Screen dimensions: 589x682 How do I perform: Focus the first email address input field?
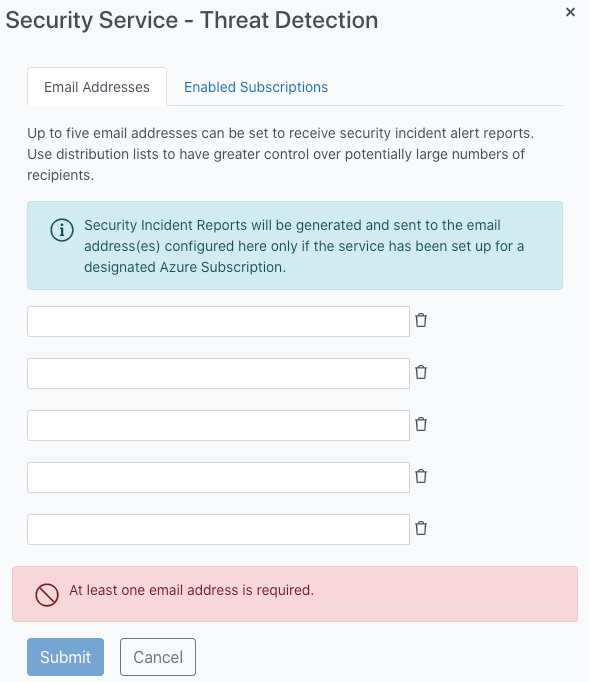point(218,321)
